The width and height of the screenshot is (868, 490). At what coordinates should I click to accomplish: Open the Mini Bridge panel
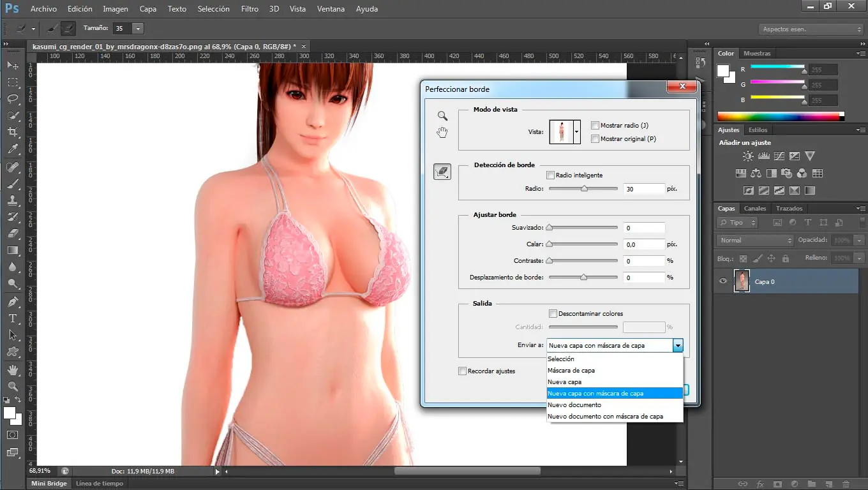pyautogui.click(x=49, y=484)
